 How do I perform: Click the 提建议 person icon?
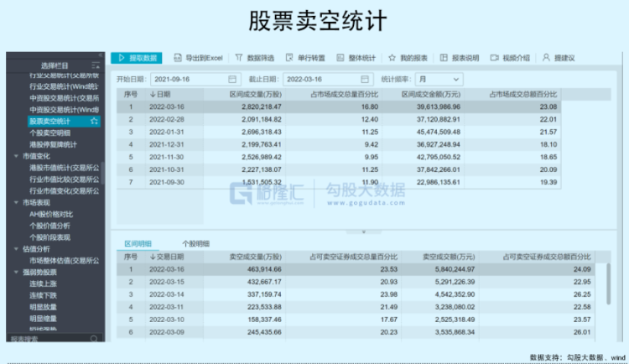tap(546, 58)
